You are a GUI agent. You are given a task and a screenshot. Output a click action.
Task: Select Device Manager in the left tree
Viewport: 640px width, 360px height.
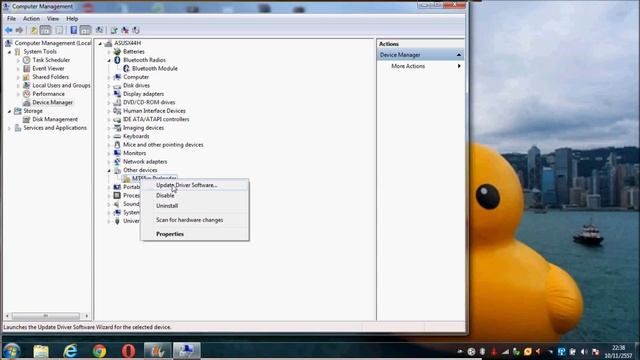52,102
